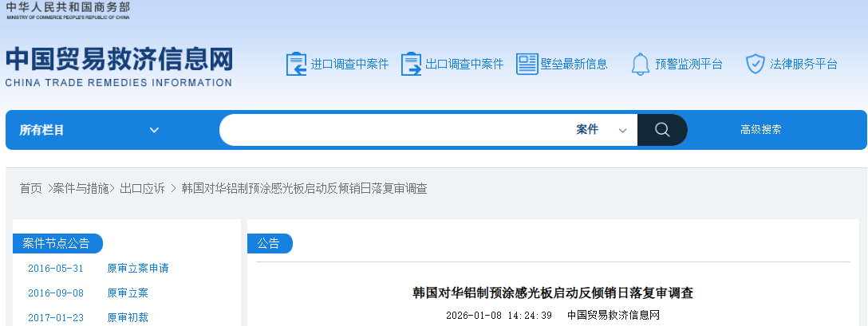Screen dimensions: 868x326
Task: Open the 法律服务平台 link
Action: coord(803,65)
